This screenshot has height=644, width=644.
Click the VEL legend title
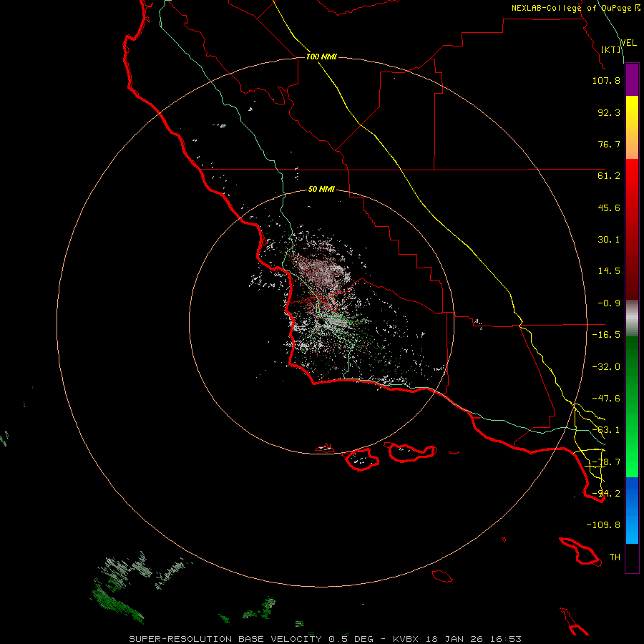tap(628, 42)
